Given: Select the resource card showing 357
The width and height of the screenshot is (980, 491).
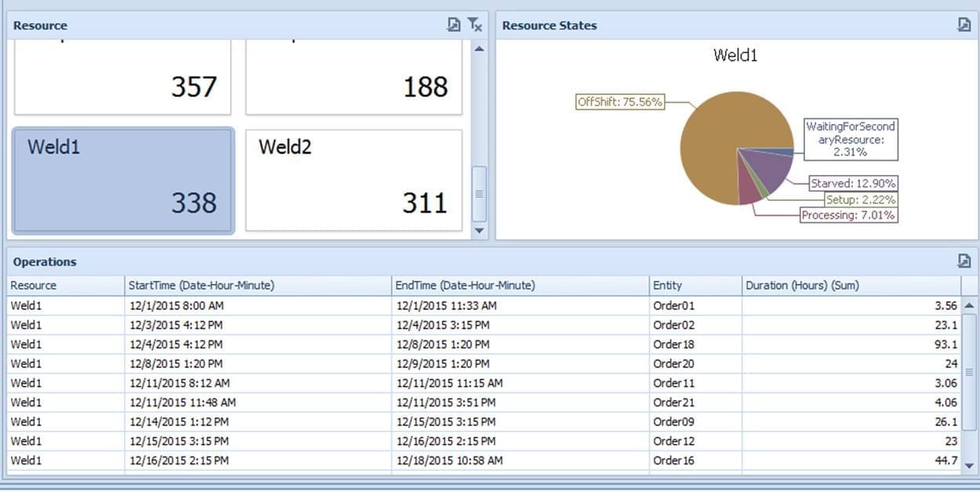Looking at the screenshot, I should coord(123,77).
